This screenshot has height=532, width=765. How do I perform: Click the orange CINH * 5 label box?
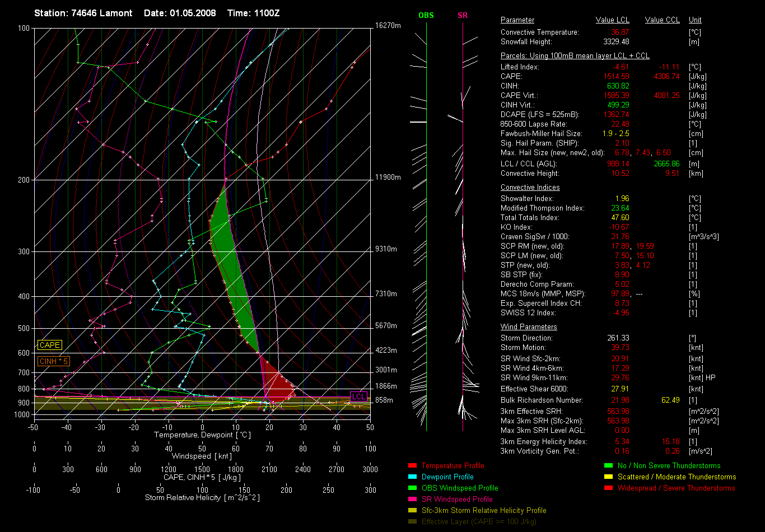click(54, 361)
